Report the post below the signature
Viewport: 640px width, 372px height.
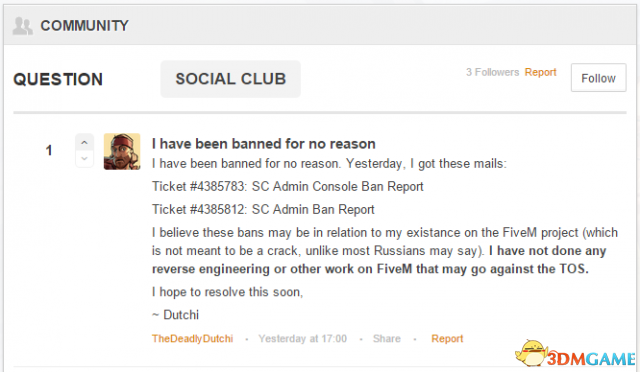(447, 339)
